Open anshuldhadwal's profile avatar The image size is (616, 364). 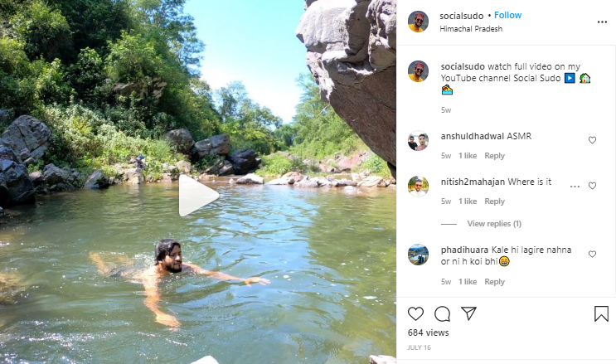[418, 141]
